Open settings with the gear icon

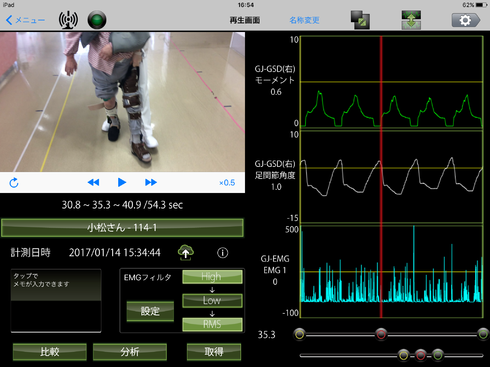(466, 20)
